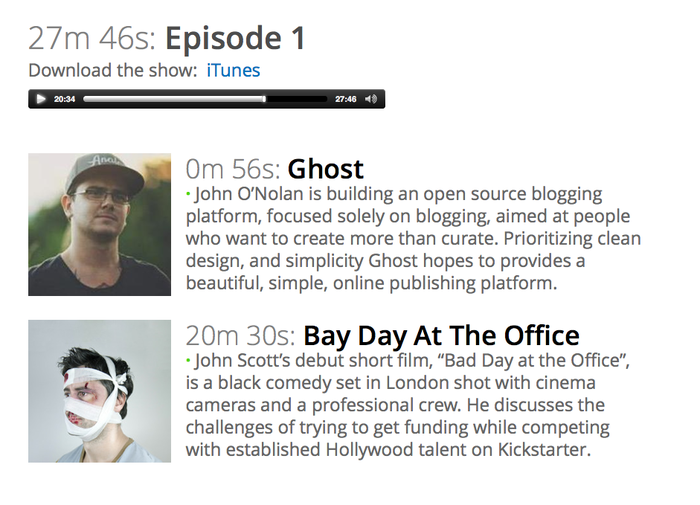Click the Ghost description paragraph
The height and width of the screenshot is (505, 700).
413,238
